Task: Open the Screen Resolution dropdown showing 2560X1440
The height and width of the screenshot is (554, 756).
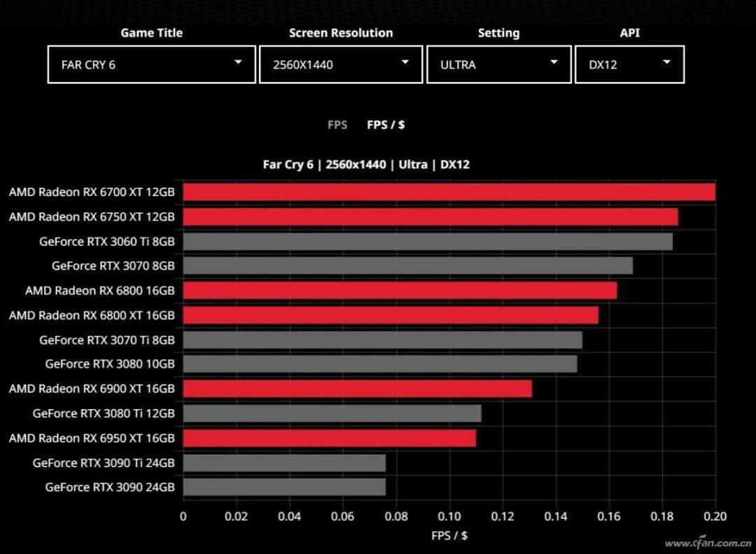Action: 341,64
